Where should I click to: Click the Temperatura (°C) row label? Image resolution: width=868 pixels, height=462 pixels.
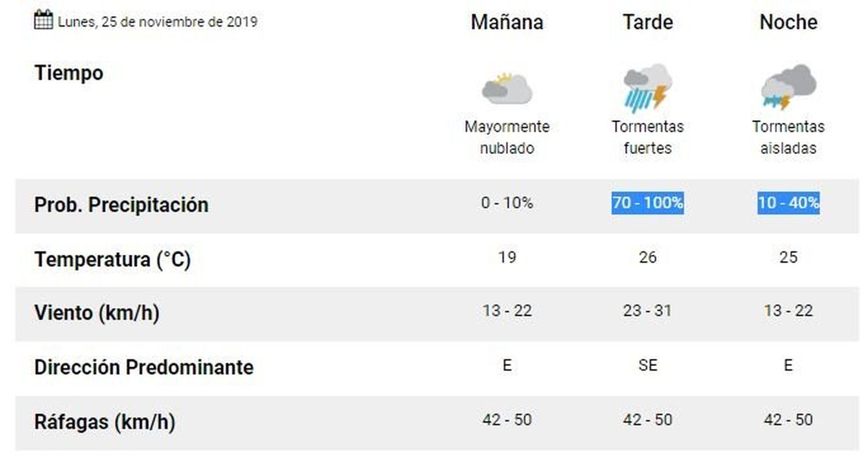tap(112, 259)
